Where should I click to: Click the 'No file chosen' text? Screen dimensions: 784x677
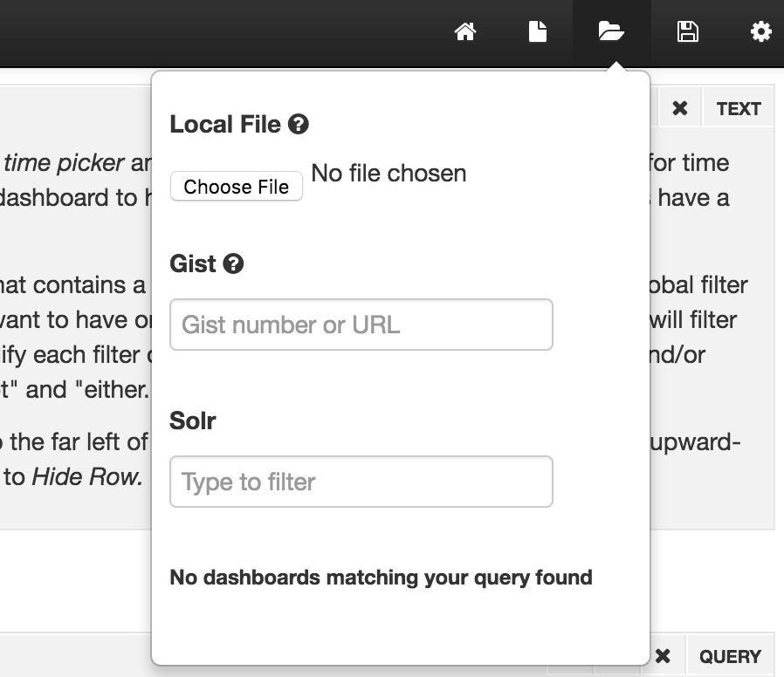point(389,174)
